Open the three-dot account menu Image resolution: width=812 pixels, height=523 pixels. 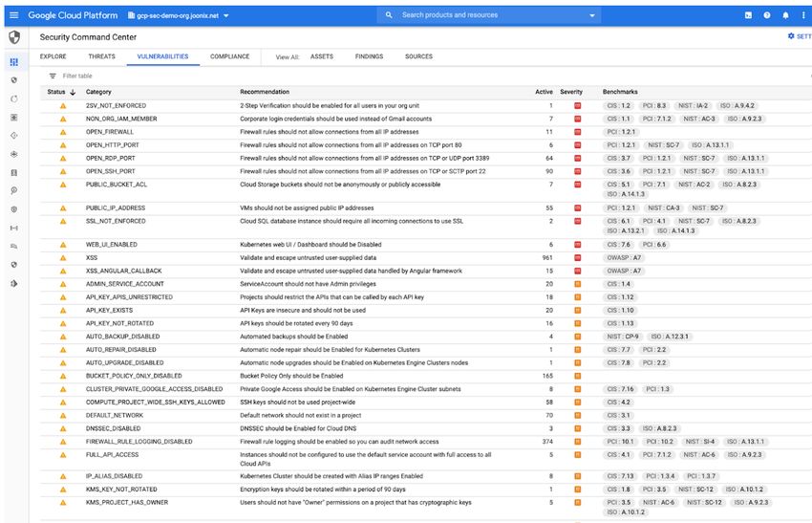pyautogui.click(x=803, y=15)
